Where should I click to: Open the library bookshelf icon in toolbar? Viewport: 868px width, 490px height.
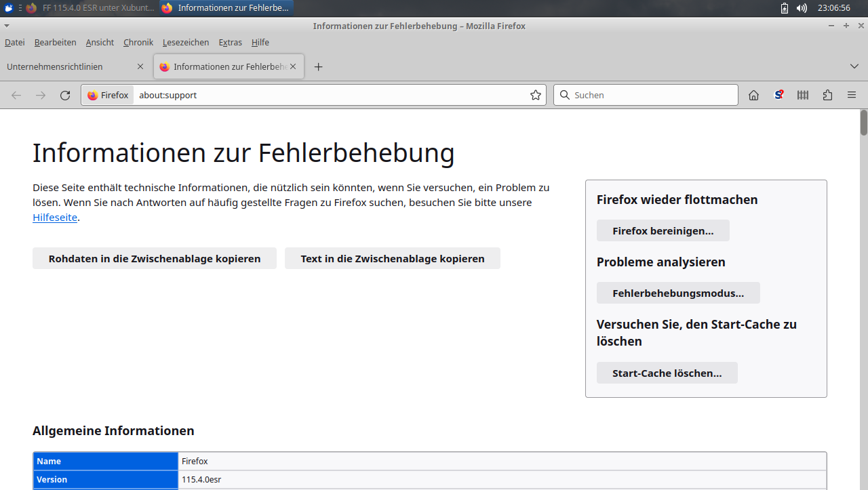pyautogui.click(x=803, y=96)
